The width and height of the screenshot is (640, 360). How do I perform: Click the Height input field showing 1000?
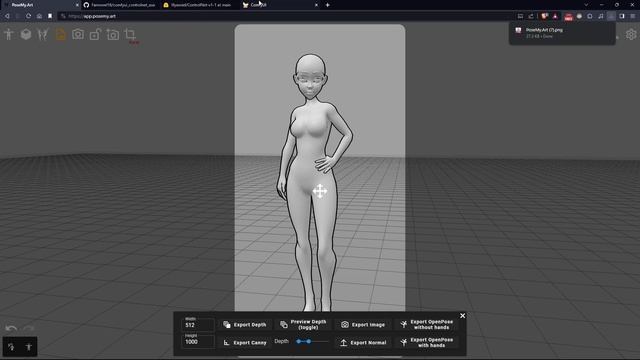pyautogui.click(x=198, y=342)
